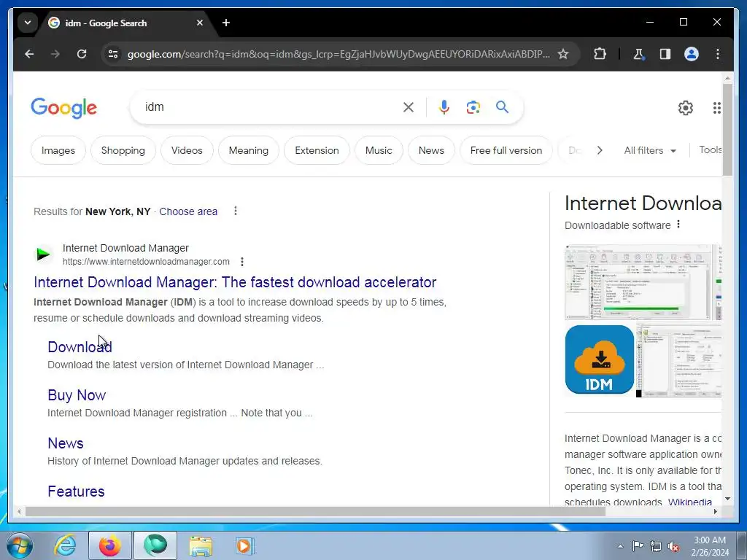Click the horizontal scrollbar thumb
747x560 pixels.
tap(315, 511)
